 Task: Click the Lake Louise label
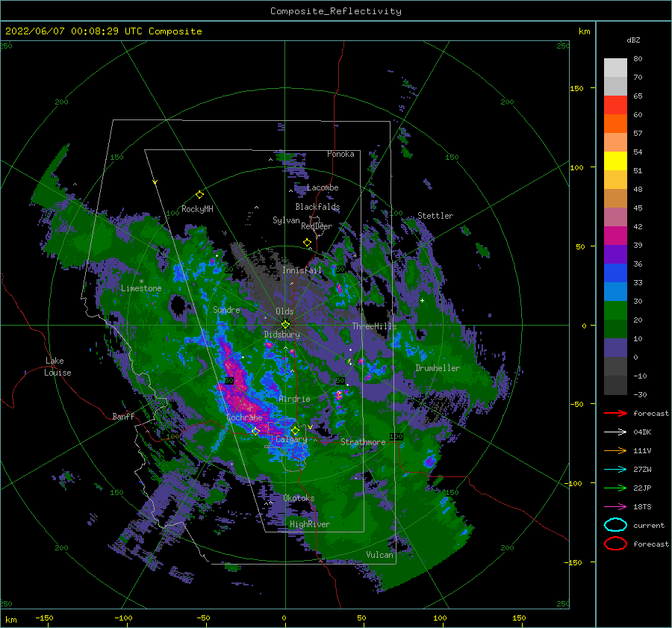pyautogui.click(x=57, y=367)
